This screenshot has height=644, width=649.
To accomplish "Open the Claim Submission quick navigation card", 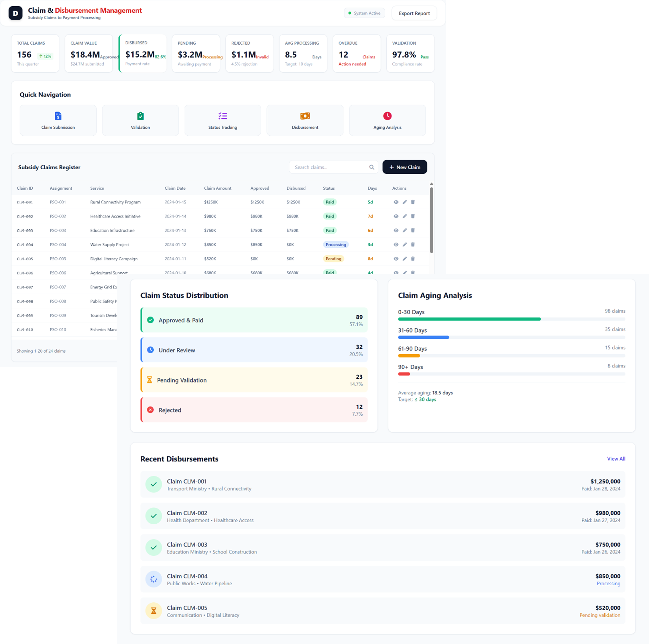I will (x=58, y=120).
